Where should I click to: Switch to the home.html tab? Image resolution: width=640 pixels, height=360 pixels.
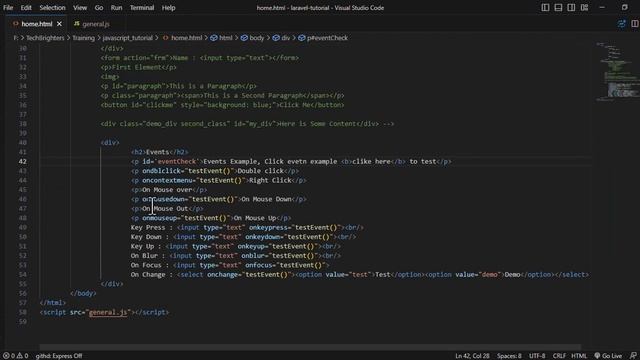(x=37, y=24)
